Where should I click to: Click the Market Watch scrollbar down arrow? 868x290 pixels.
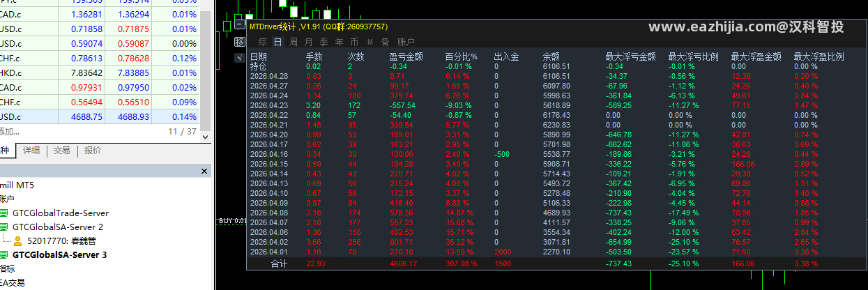pos(205,136)
